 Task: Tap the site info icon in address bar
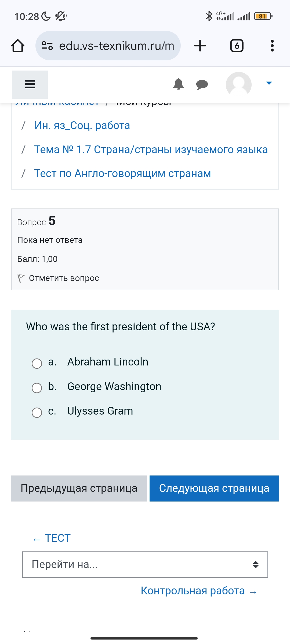click(x=47, y=46)
